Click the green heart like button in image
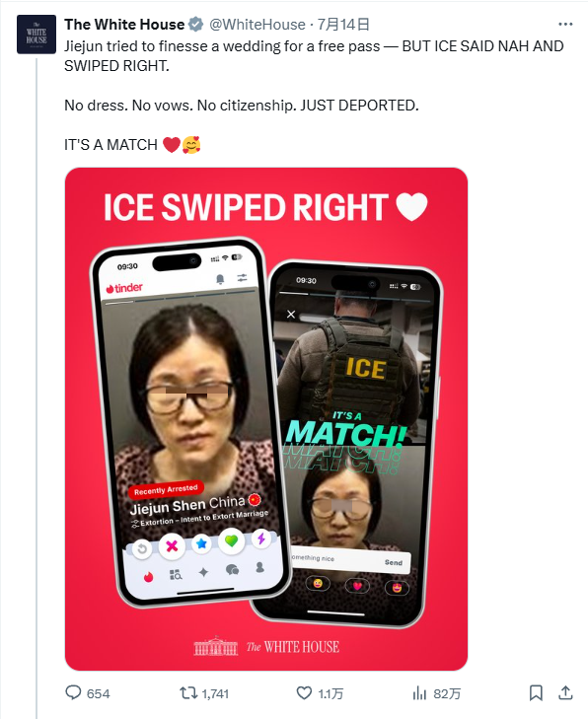The height and width of the screenshot is (719, 588). coord(231,541)
